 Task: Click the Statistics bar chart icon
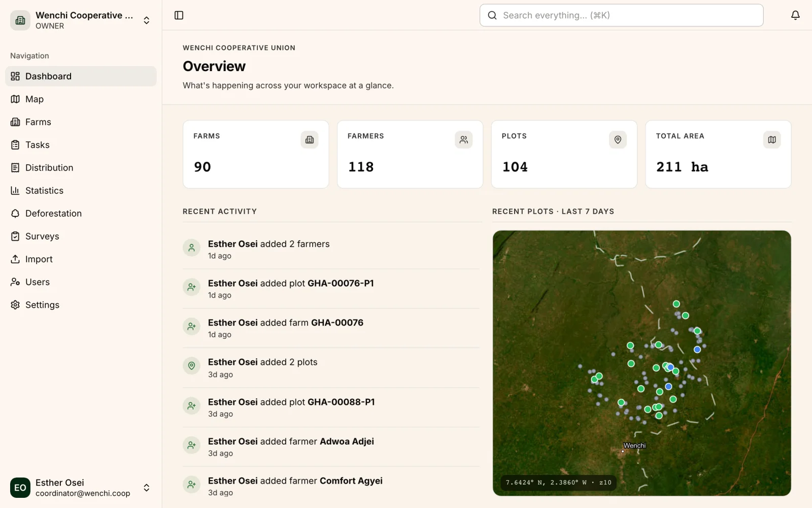coord(15,190)
